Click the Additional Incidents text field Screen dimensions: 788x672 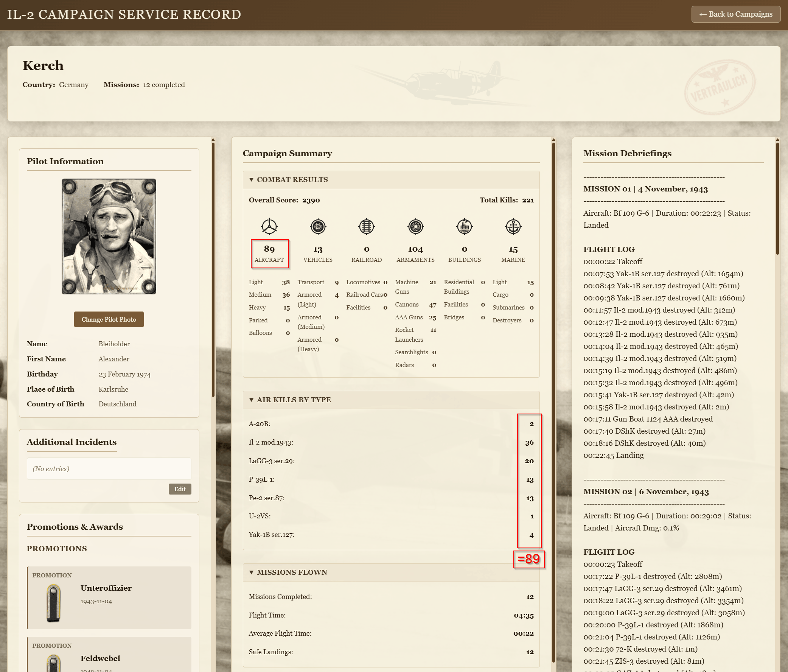[109, 468]
